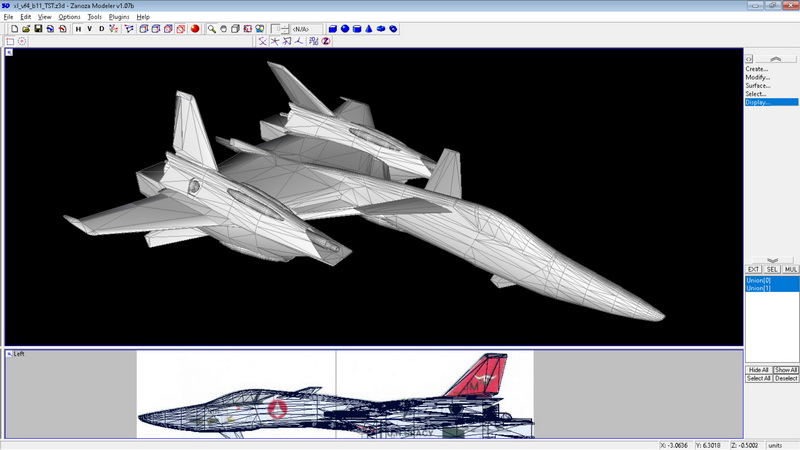Toggle the V axis lock button
This screenshot has width=800, height=450.
[90, 29]
